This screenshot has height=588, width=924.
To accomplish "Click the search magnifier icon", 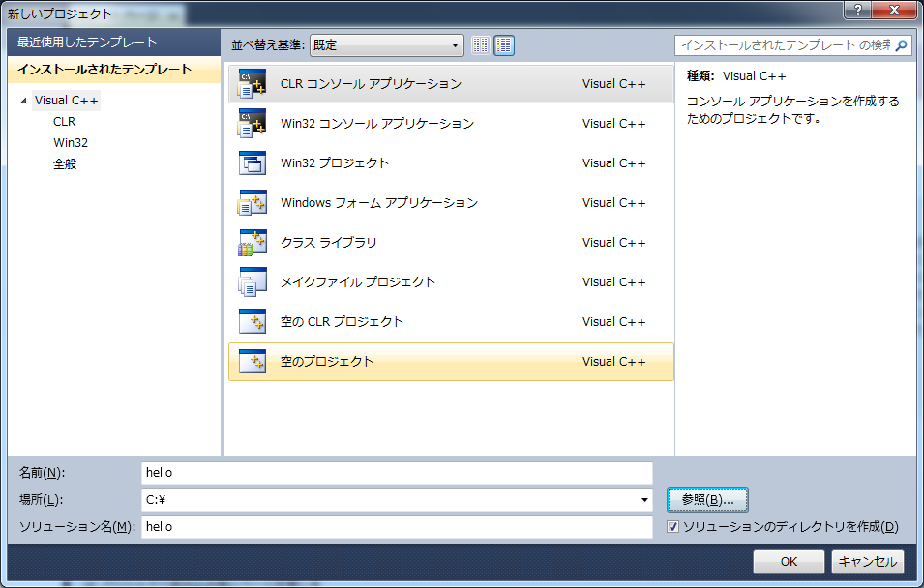I will point(901,45).
